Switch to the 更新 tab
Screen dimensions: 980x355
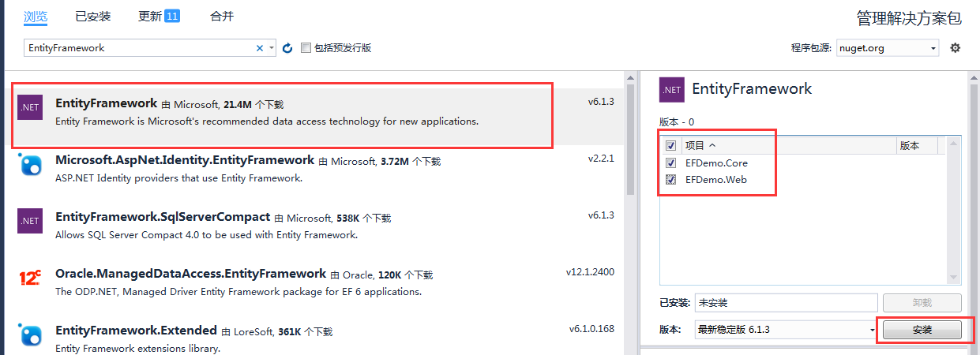point(159,16)
